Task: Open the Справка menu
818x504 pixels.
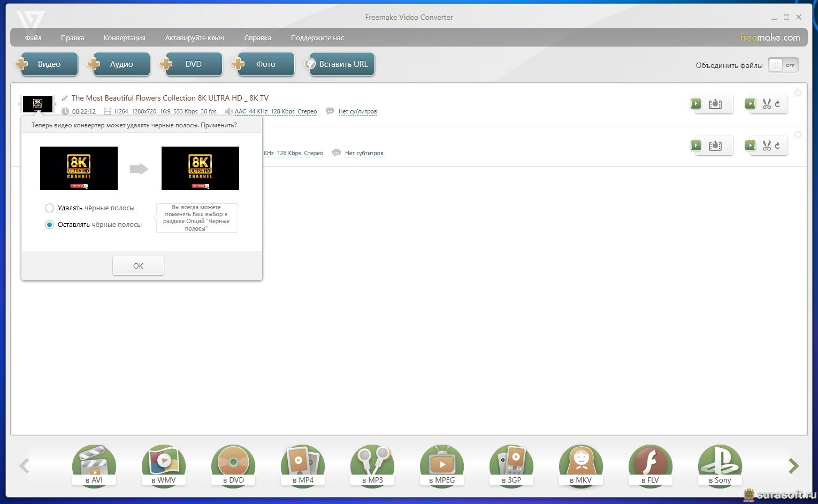Action: pos(258,38)
